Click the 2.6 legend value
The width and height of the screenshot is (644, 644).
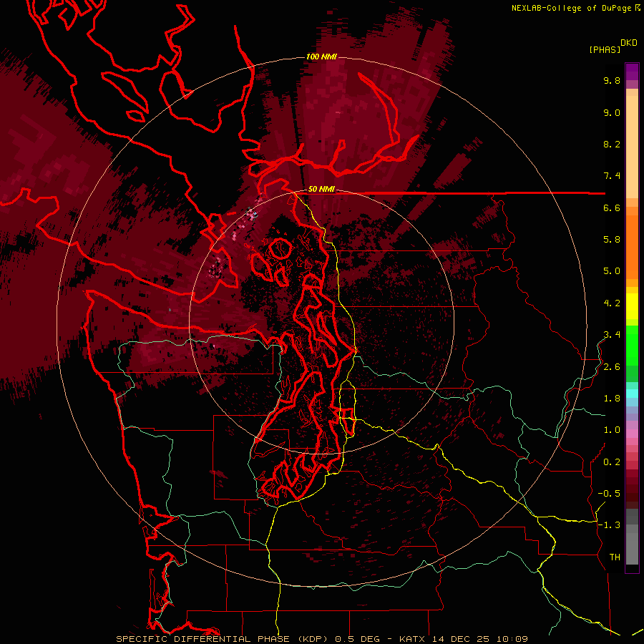(x=612, y=367)
